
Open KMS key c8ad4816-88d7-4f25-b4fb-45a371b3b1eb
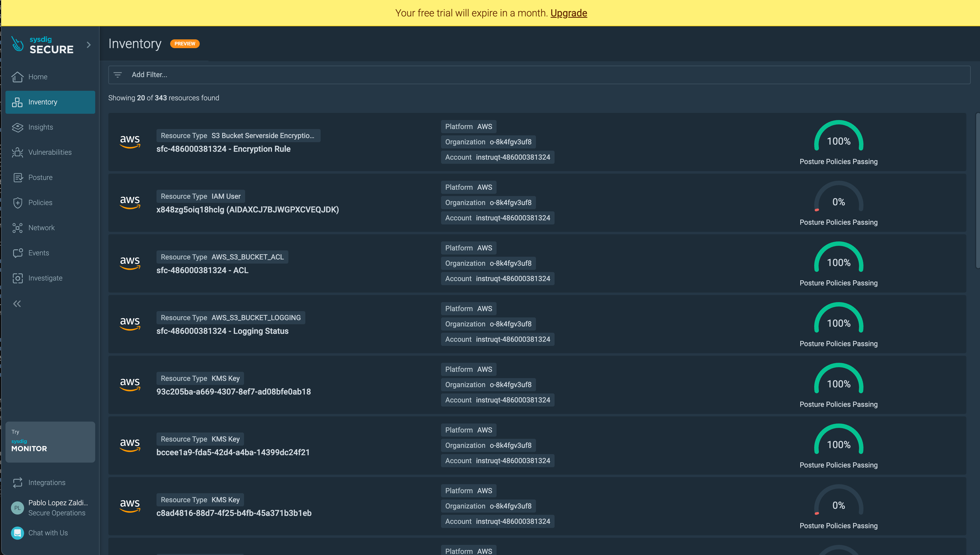point(234,513)
